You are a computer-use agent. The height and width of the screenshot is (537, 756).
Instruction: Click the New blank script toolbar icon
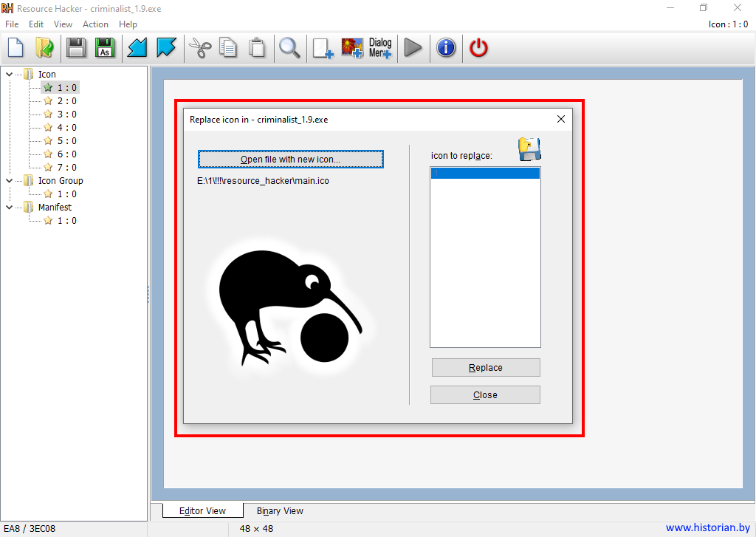point(16,49)
